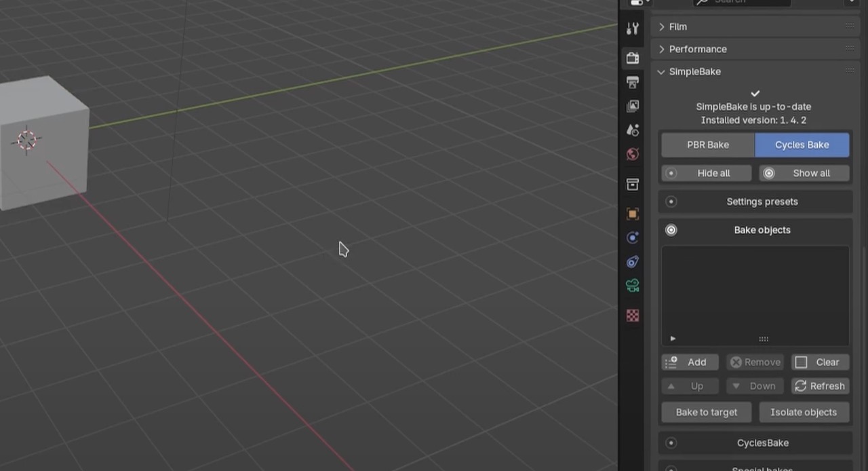Expand the Performance section
868x471 pixels.
point(698,49)
